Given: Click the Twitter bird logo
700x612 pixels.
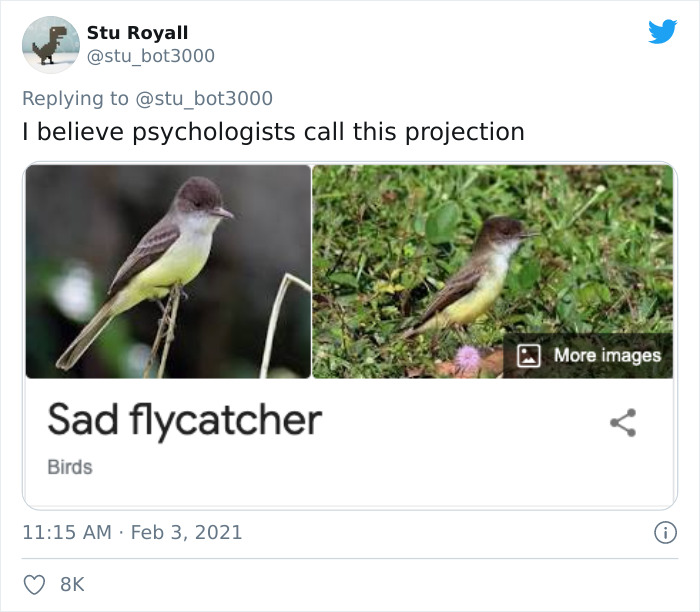Looking at the screenshot, I should point(662,33).
